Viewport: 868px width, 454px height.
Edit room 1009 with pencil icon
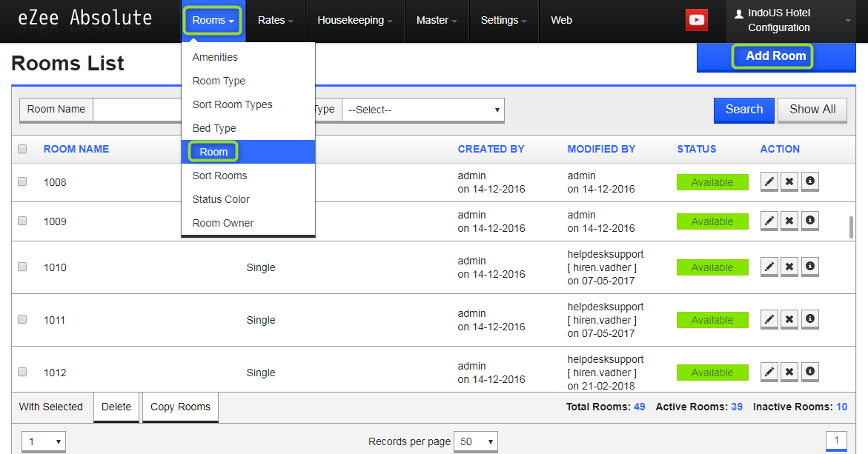tap(769, 221)
